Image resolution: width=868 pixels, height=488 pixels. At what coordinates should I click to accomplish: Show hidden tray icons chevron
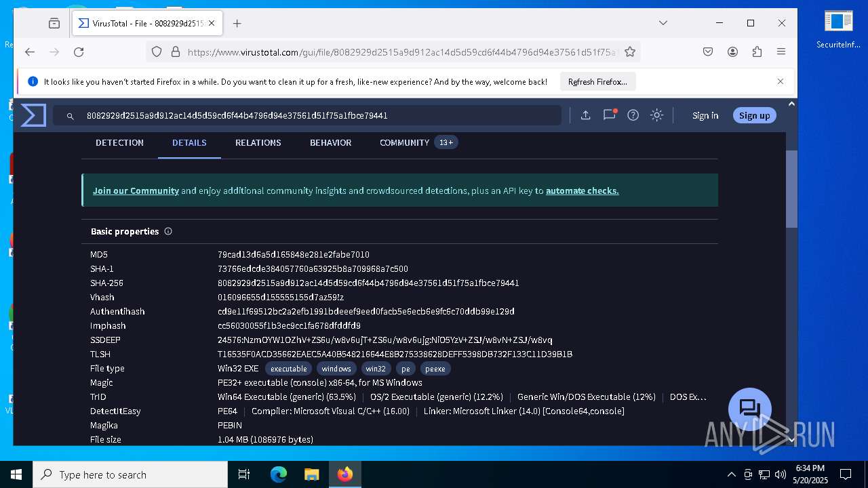coord(731,474)
